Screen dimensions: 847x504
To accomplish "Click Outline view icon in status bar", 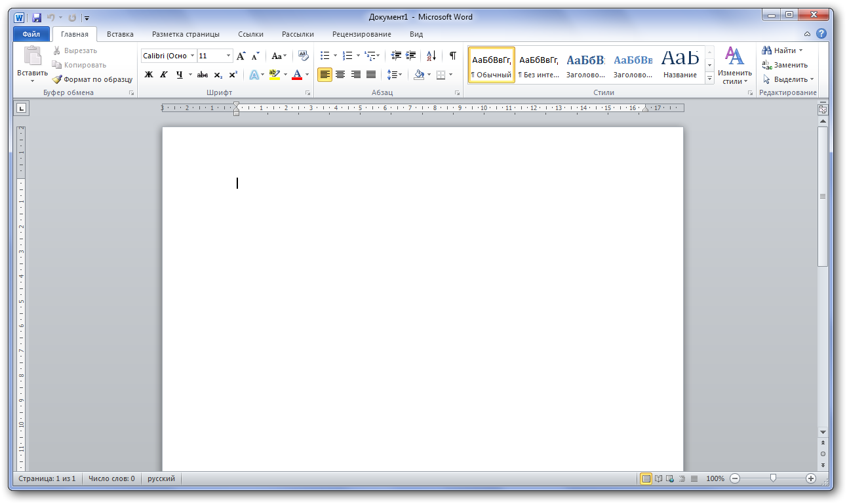I will pyautogui.click(x=682, y=479).
